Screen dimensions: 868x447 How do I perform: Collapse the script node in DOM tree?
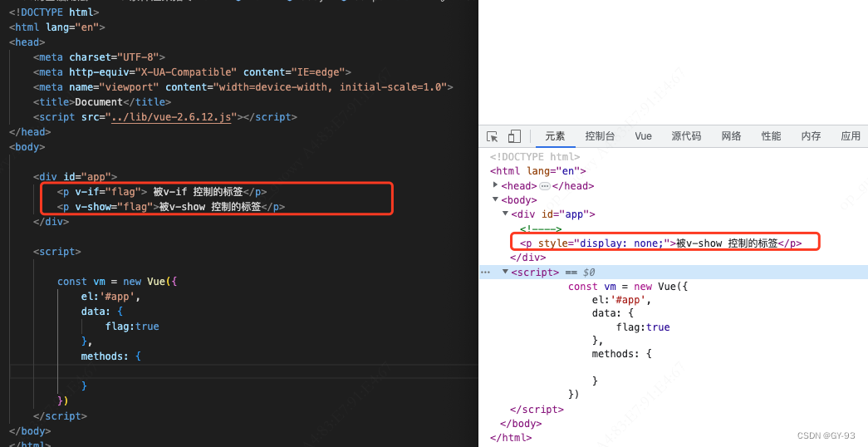pyautogui.click(x=505, y=272)
